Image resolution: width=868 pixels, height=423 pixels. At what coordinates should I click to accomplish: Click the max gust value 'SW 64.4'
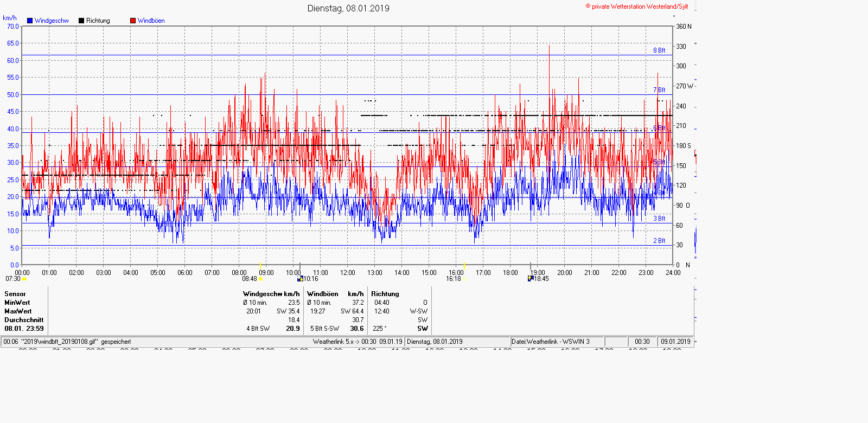352,311
